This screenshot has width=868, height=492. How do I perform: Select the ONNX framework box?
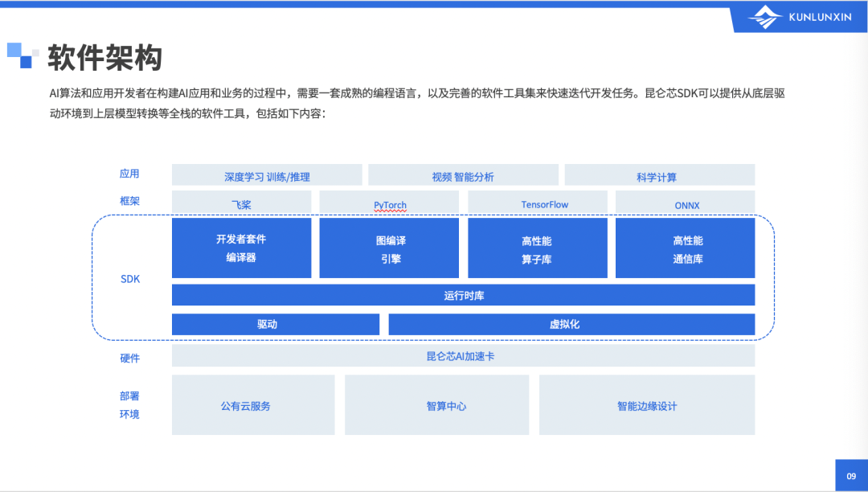pos(686,202)
